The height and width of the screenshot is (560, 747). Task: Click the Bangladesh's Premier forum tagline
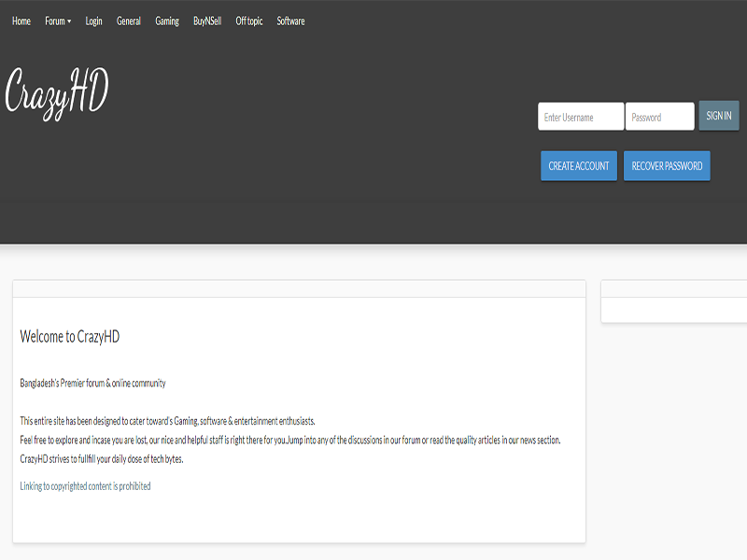click(92, 383)
